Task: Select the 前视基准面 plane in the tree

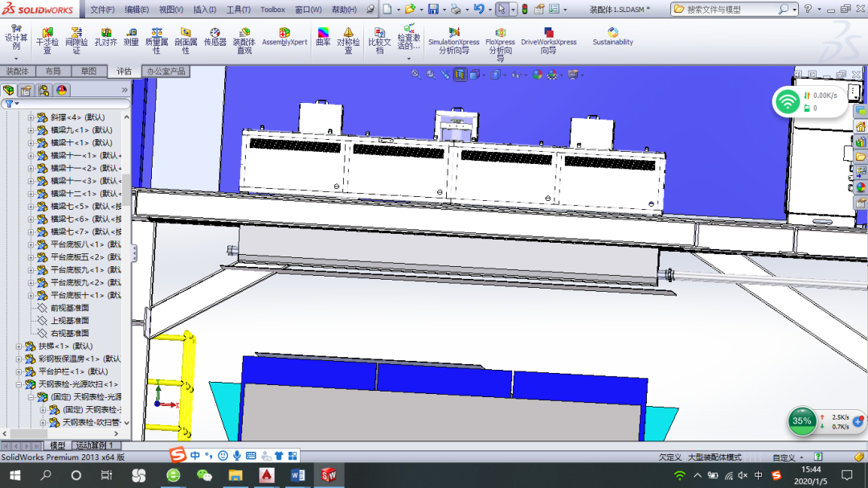Action: [69, 308]
